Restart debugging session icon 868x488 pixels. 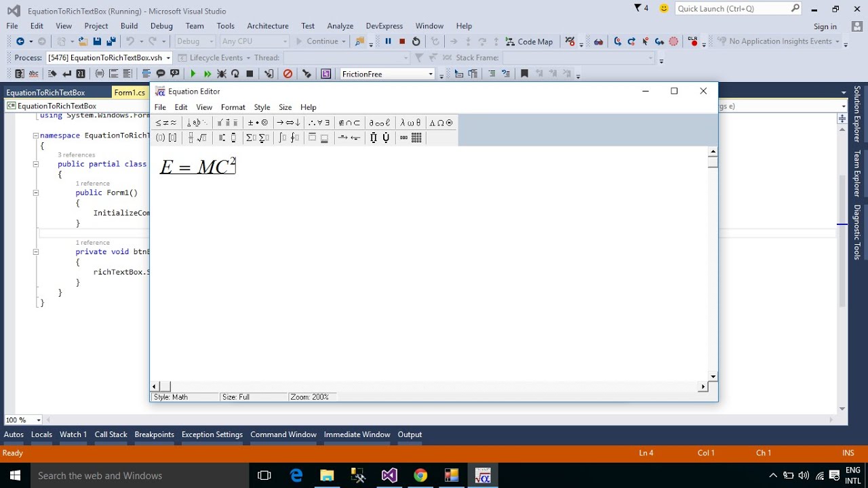(x=416, y=41)
